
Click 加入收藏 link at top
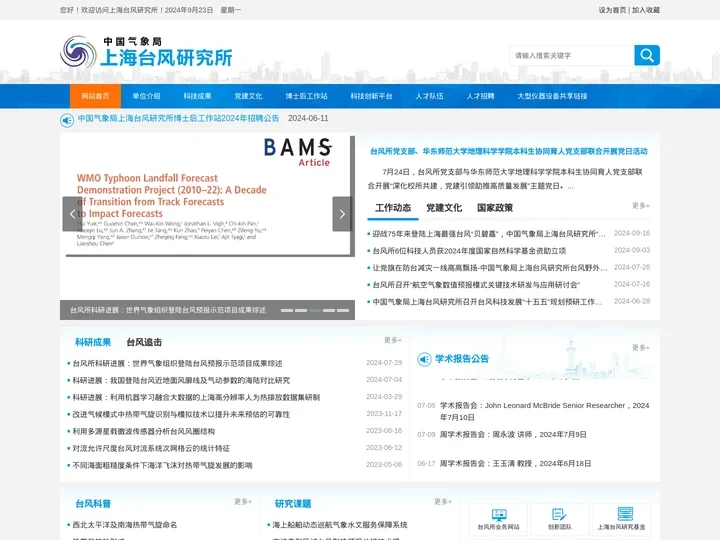pyautogui.click(x=646, y=10)
